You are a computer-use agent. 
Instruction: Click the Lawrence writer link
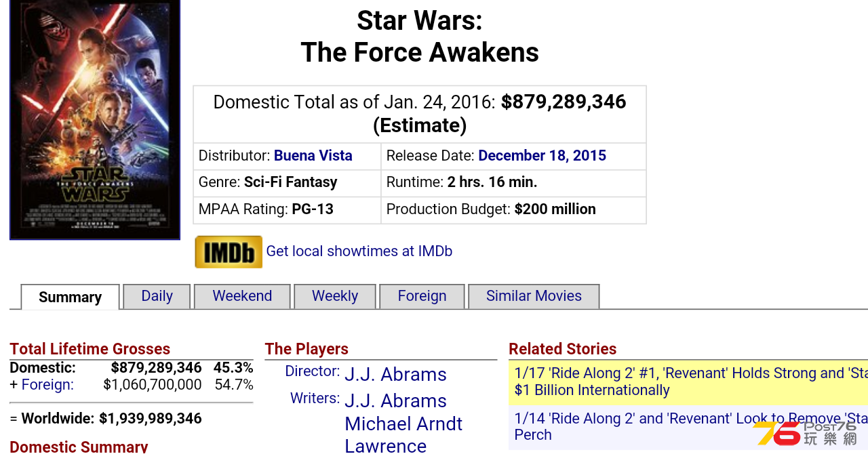pos(385,445)
